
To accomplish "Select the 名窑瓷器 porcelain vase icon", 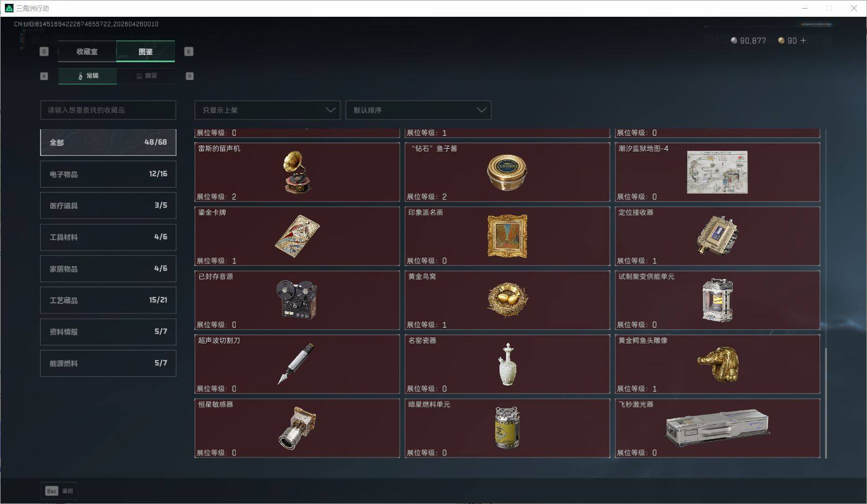I will [508, 364].
